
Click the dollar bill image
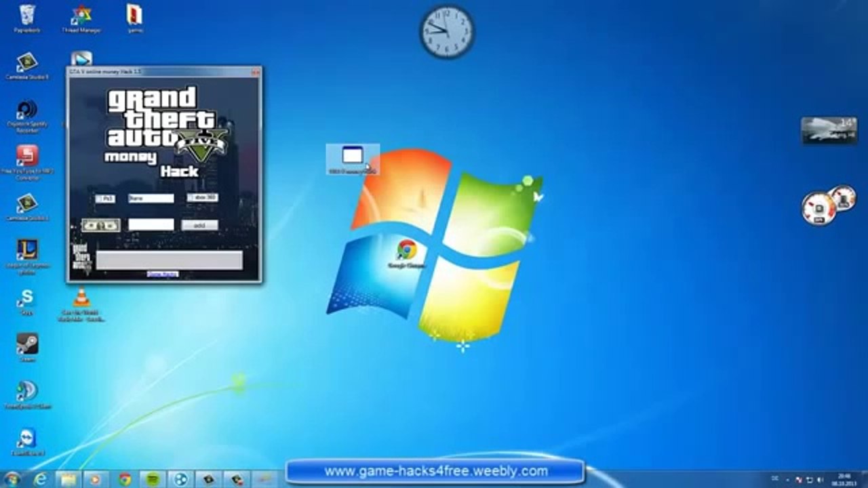[100, 225]
